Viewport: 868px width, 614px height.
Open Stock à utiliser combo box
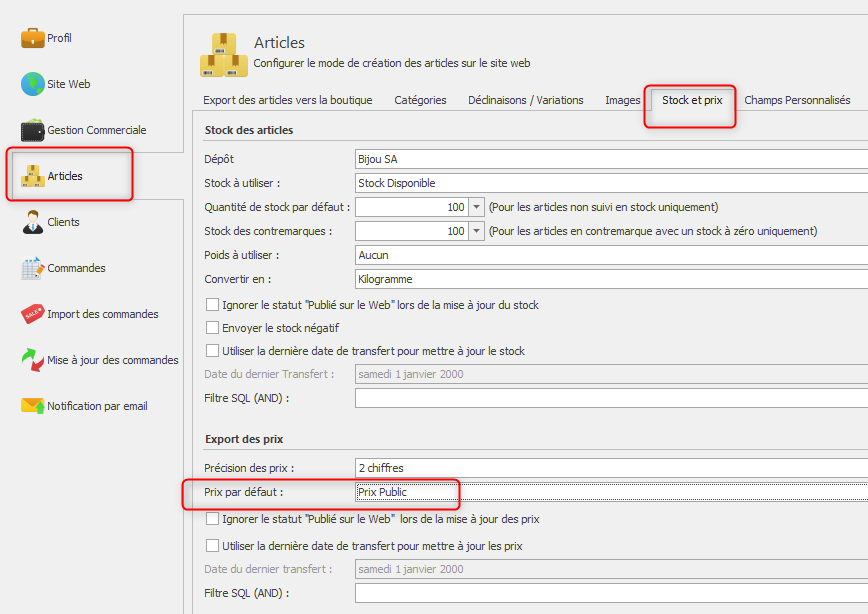pos(611,183)
